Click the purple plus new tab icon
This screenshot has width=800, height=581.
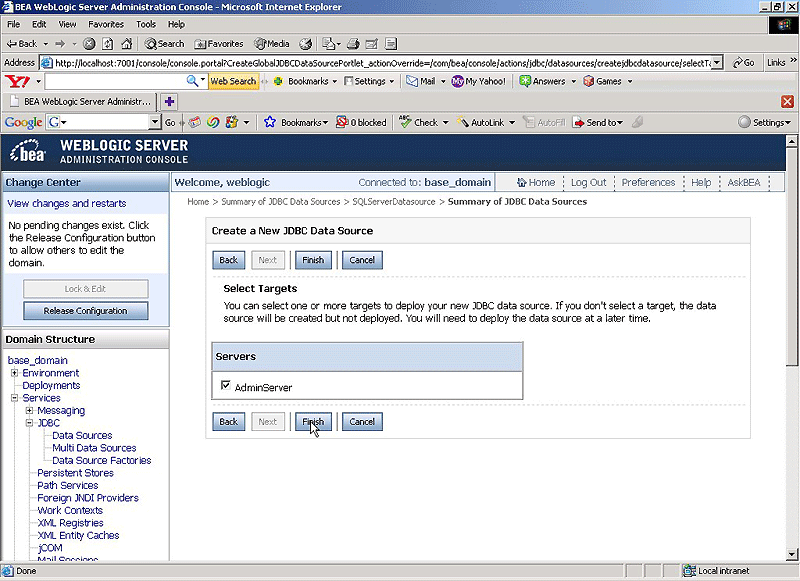click(x=169, y=102)
